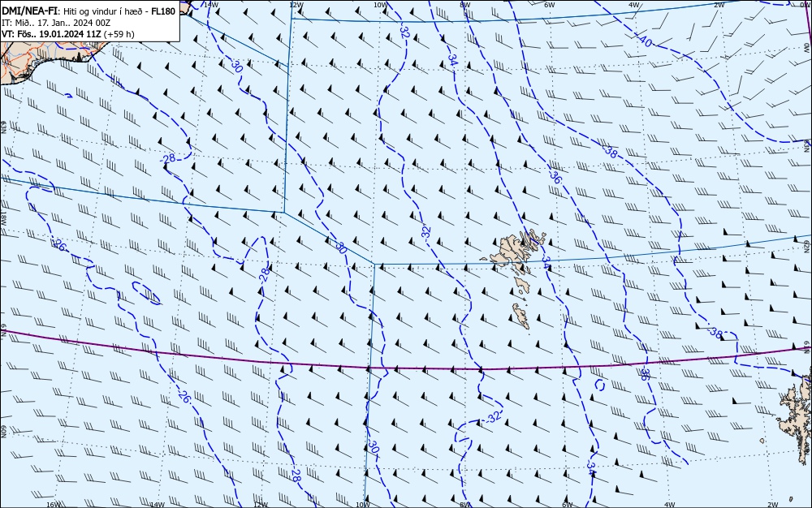Click the 12W longitude label on top edge
The image size is (812, 508).
[x=296, y=5]
